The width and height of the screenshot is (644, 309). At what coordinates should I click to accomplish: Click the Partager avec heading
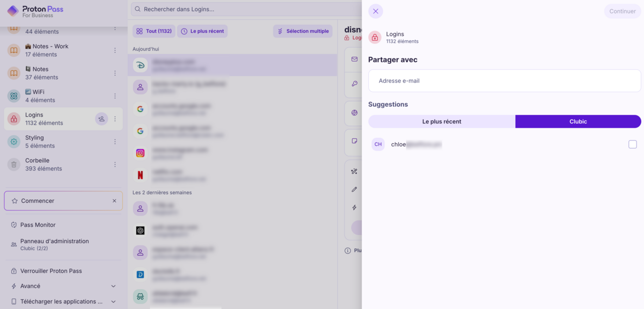coord(393,60)
